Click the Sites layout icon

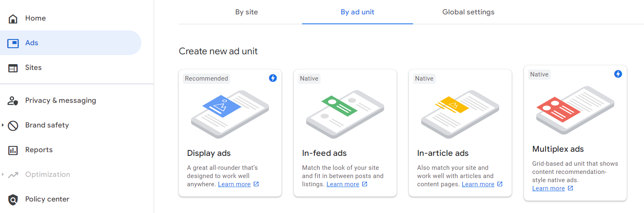[13, 68]
